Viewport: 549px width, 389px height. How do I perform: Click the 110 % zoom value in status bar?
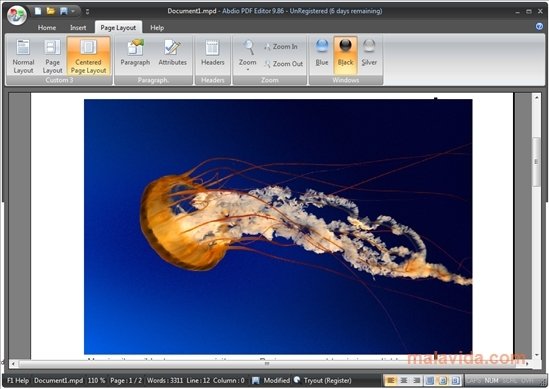coord(96,380)
